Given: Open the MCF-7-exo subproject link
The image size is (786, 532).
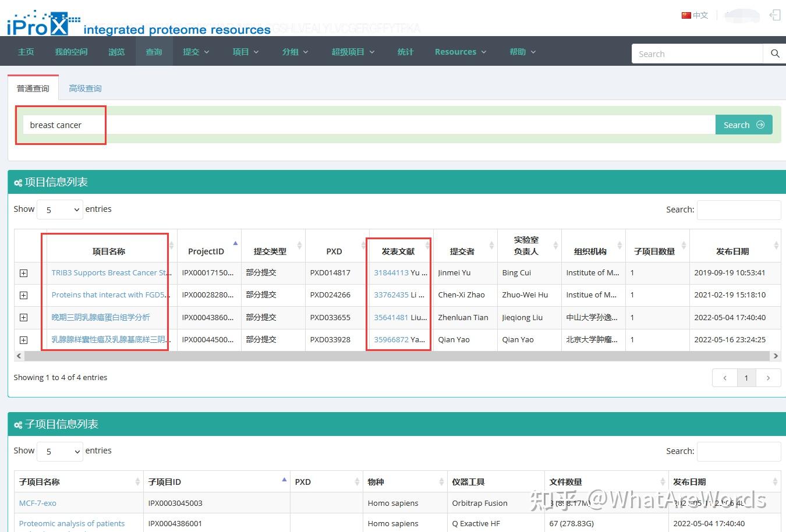Looking at the screenshot, I should point(38,503).
